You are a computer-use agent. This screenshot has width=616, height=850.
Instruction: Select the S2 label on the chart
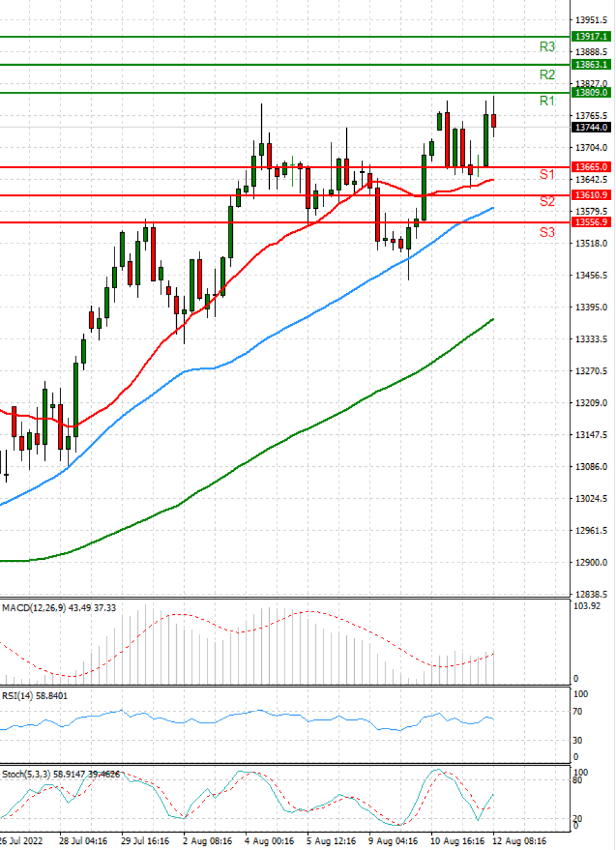point(547,201)
